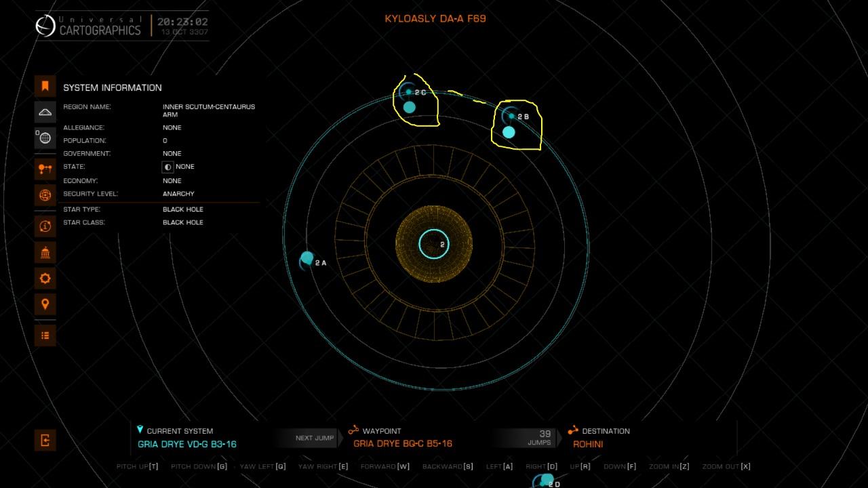Click YAW RIGHT [E] control hint
The height and width of the screenshot is (488, 868).
(x=323, y=466)
